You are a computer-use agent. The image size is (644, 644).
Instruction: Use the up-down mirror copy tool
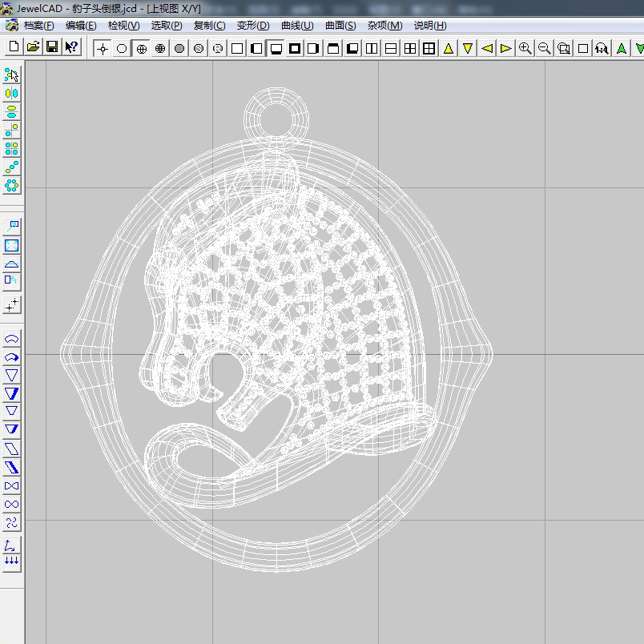point(11,111)
